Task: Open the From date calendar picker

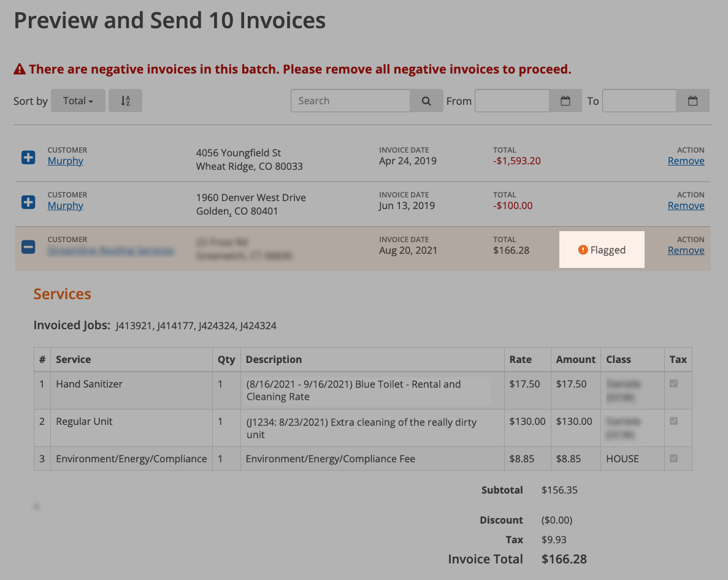Action: coord(564,101)
